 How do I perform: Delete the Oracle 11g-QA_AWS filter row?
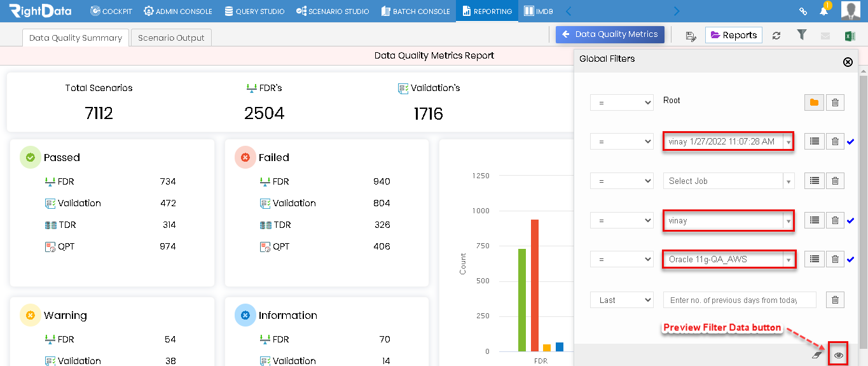click(835, 259)
